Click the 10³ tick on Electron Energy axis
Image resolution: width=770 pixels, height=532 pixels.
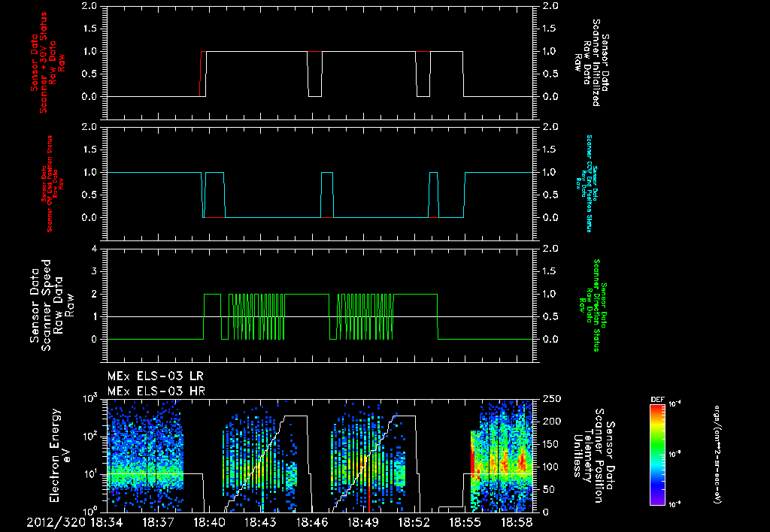tap(89, 397)
